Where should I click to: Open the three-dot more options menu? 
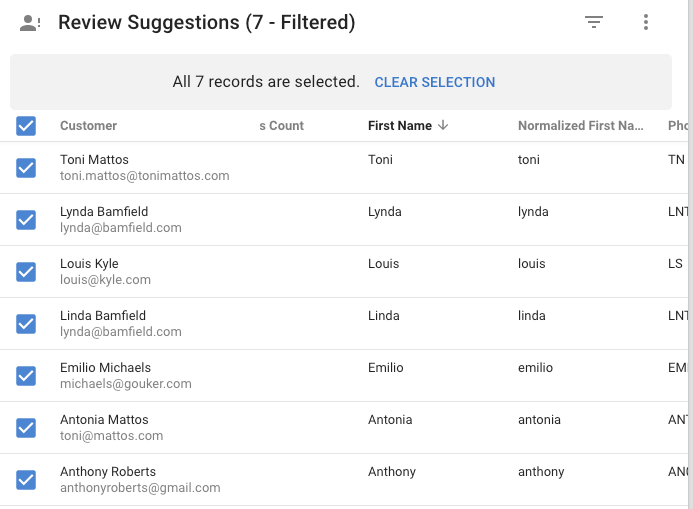pyautogui.click(x=646, y=22)
